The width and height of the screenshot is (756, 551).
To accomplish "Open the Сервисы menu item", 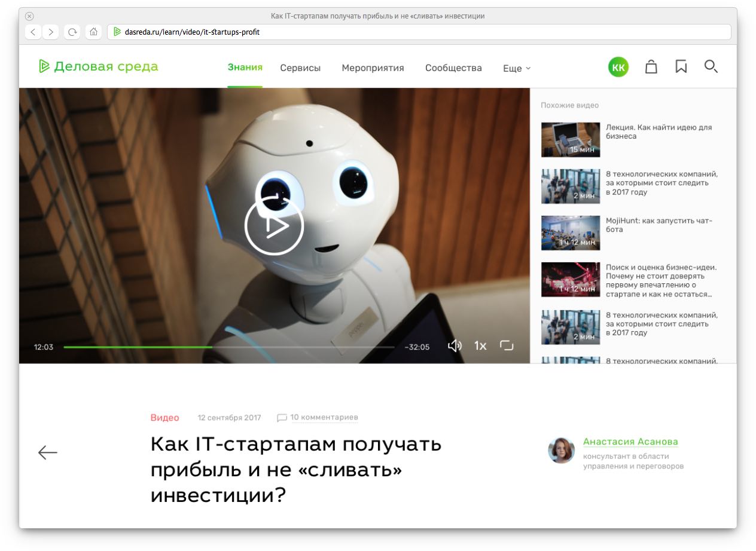I will pyautogui.click(x=300, y=68).
